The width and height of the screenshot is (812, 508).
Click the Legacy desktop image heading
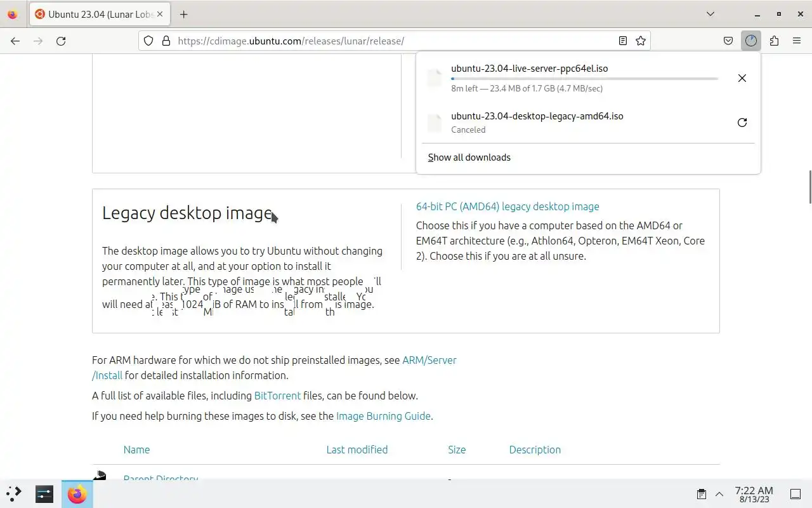coord(187,213)
